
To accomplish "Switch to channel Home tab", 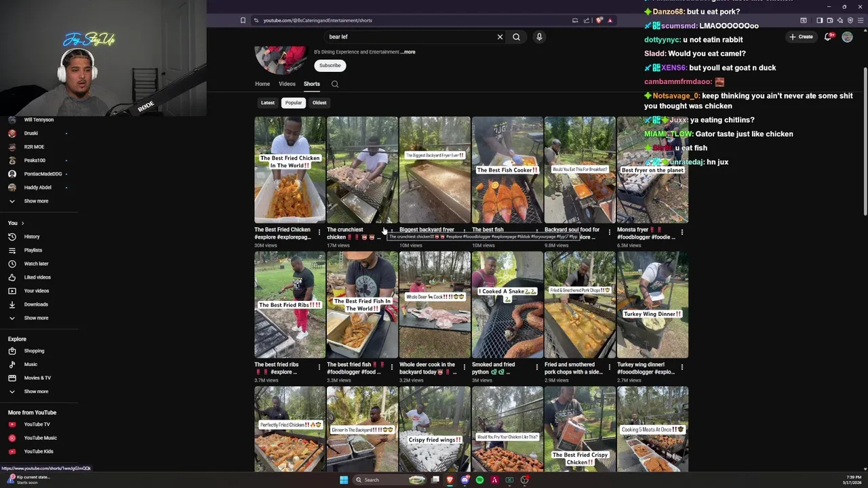I will (x=262, y=84).
